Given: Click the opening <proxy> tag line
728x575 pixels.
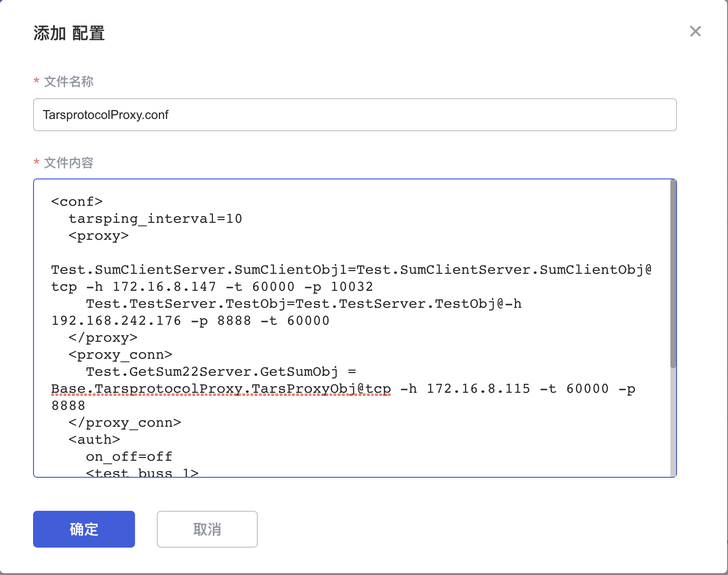Looking at the screenshot, I should pos(98,236).
